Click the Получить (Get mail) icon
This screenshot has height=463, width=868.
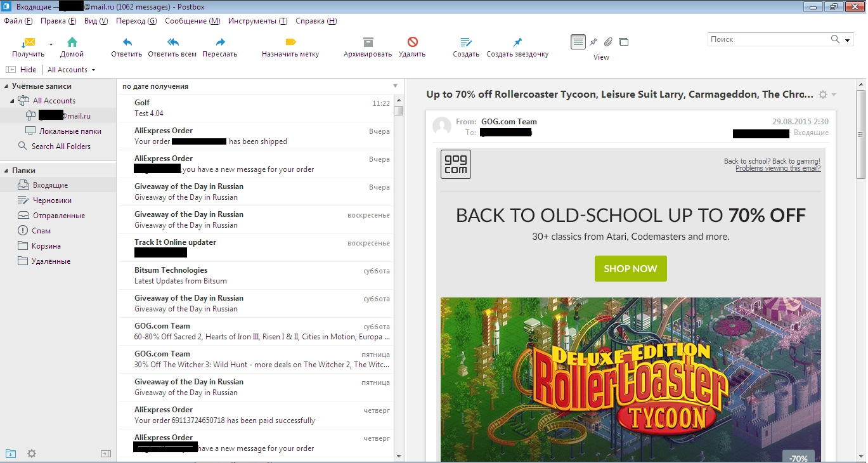point(29,42)
